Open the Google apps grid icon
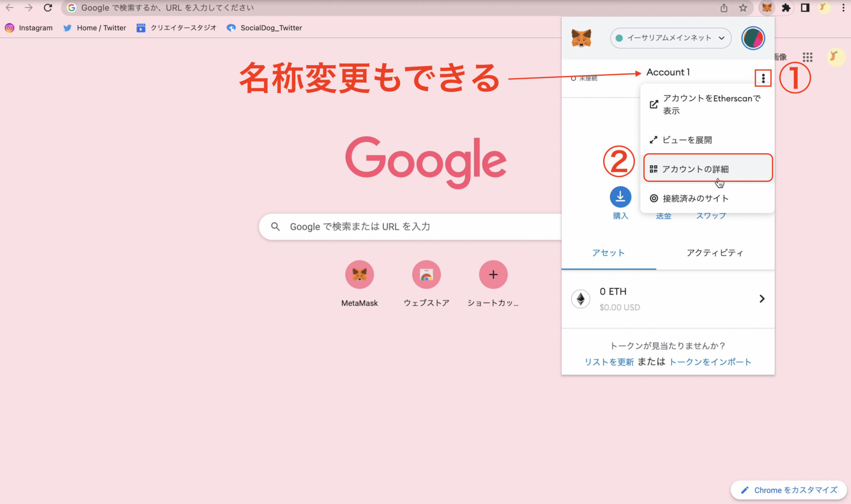The width and height of the screenshot is (851, 504). tap(808, 57)
